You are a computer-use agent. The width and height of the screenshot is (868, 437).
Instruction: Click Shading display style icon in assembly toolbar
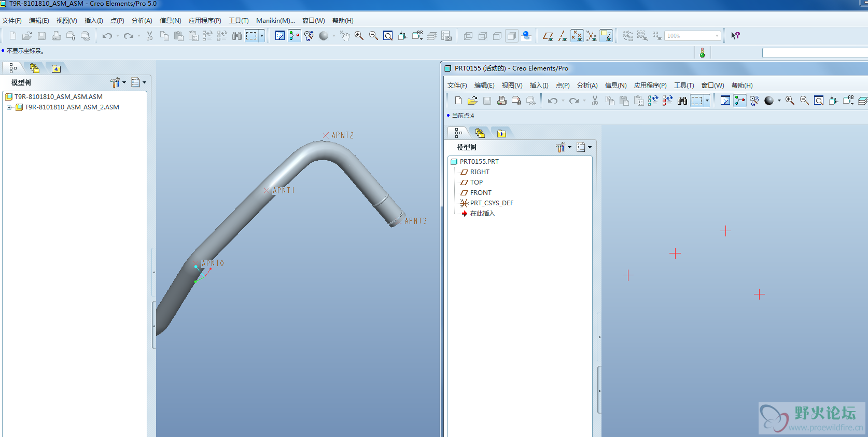(512, 36)
